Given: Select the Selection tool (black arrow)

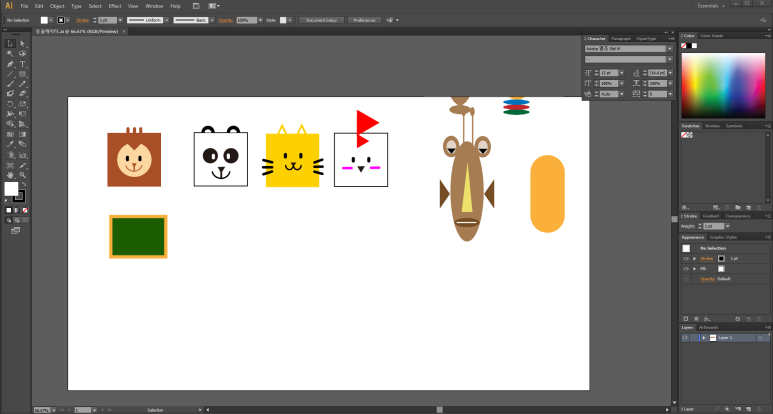Looking at the screenshot, I should point(10,43).
